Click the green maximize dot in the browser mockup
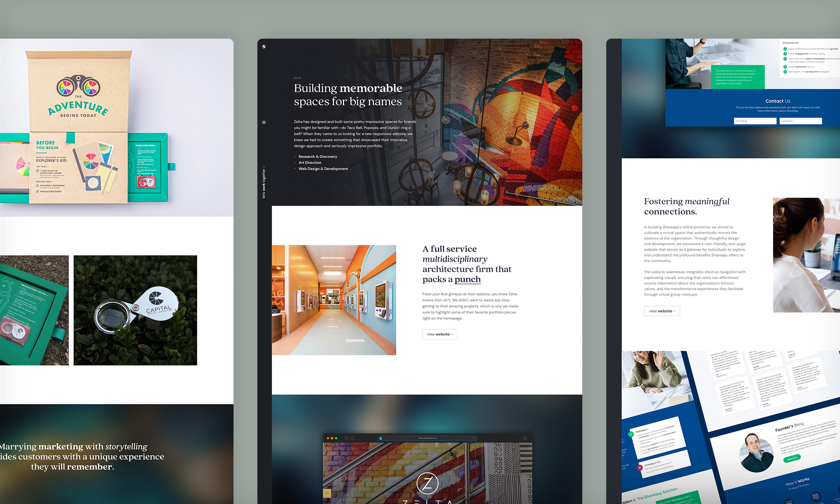840x504 pixels. tap(336, 438)
